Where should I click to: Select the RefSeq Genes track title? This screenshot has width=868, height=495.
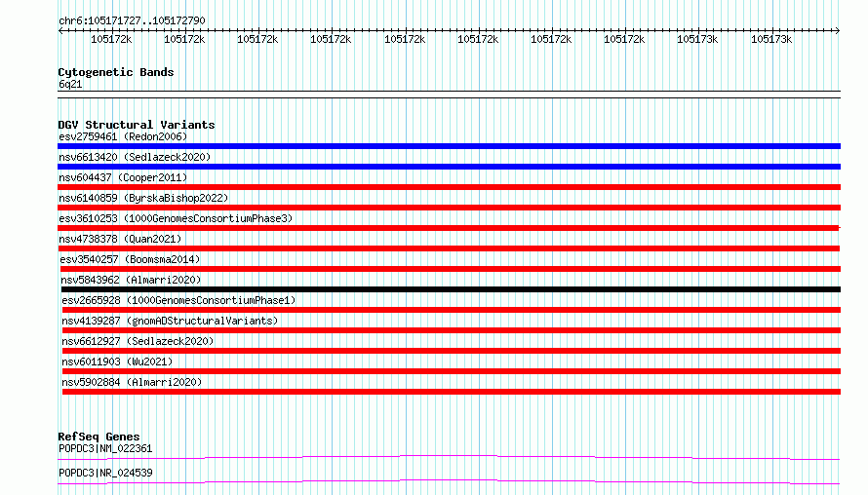point(99,437)
